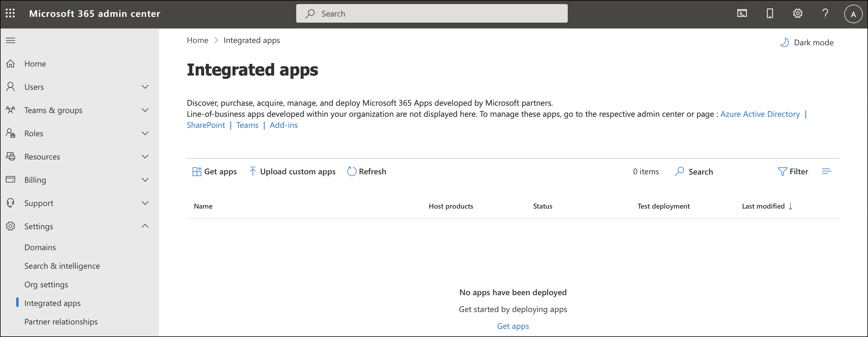This screenshot has width=868, height=337.
Task: Open the SharePoint link
Action: tap(206, 125)
